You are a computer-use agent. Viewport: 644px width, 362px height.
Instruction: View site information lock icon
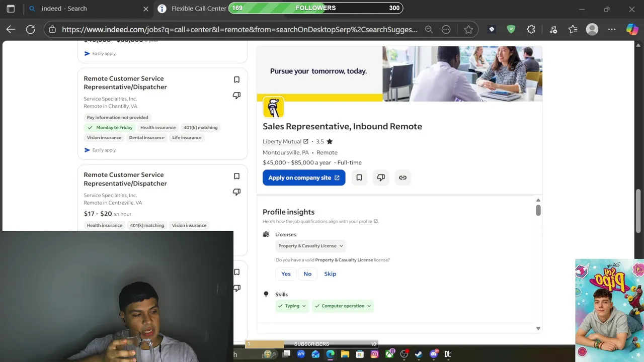[x=52, y=30]
